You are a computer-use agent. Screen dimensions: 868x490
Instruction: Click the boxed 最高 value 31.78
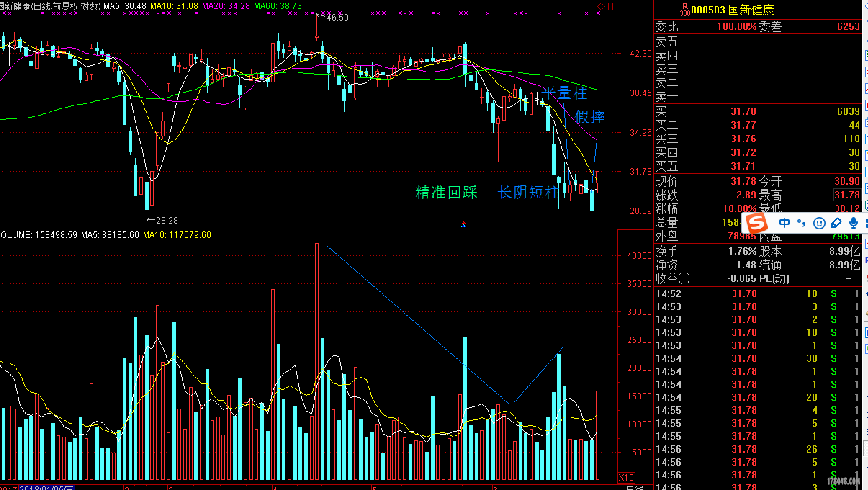point(847,195)
